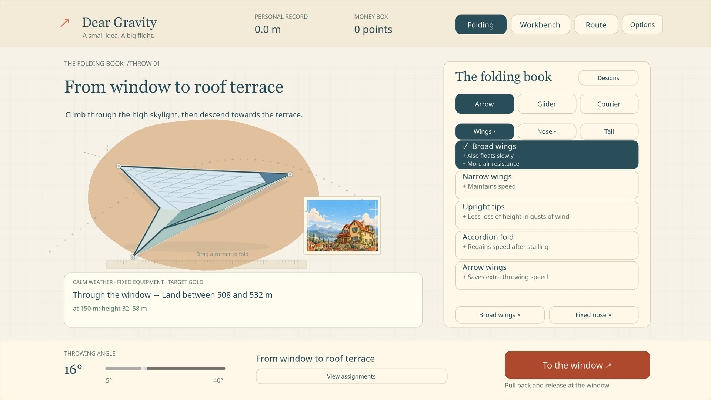
Task: Select the Broad wings option
Action: click(546, 155)
